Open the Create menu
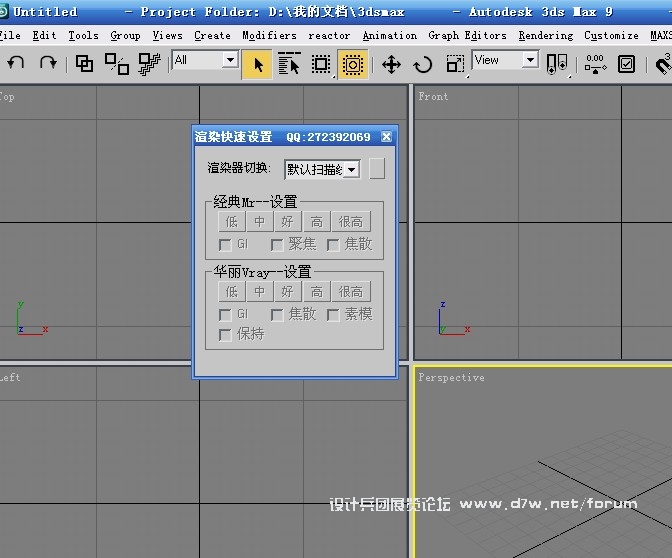This screenshot has height=558, width=672. coord(212,36)
